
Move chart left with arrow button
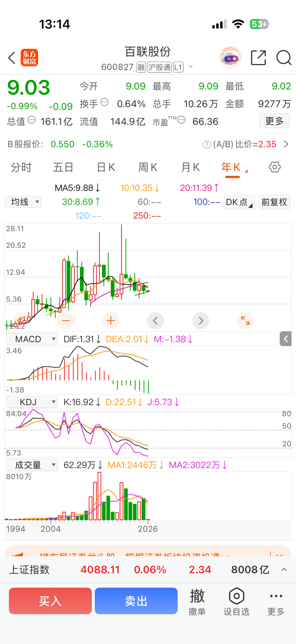point(156,320)
